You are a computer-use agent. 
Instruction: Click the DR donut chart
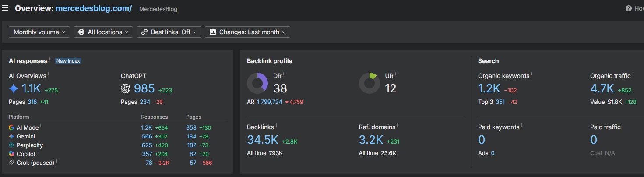point(257,83)
